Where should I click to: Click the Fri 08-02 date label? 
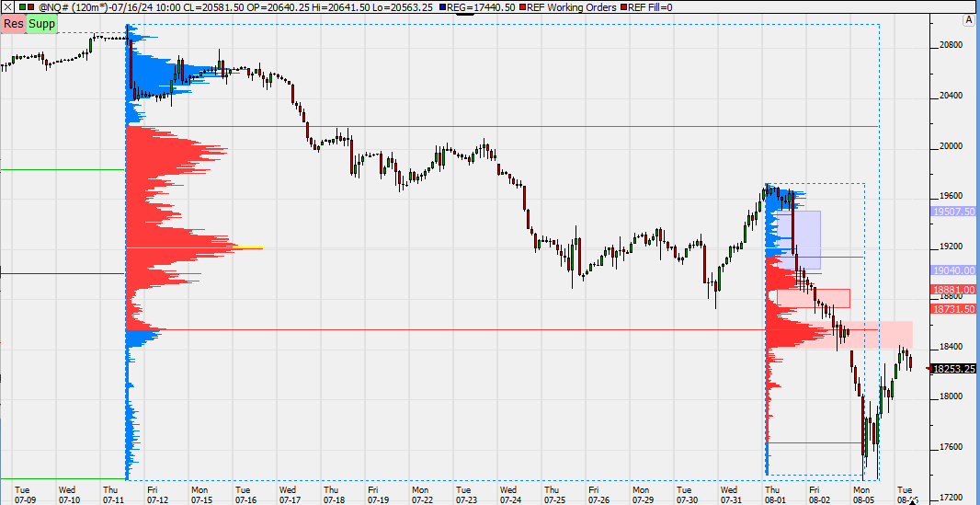[x=819, y=494]
